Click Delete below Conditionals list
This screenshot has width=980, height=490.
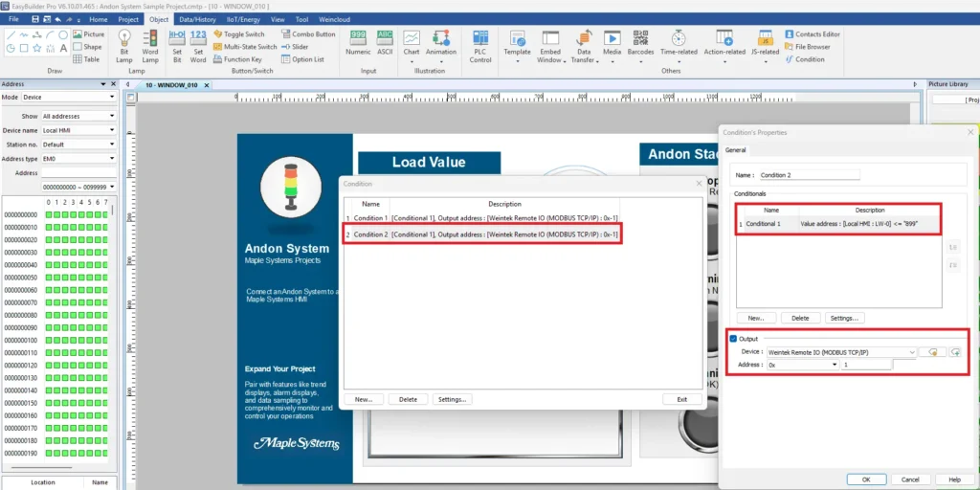click(801, 318)
